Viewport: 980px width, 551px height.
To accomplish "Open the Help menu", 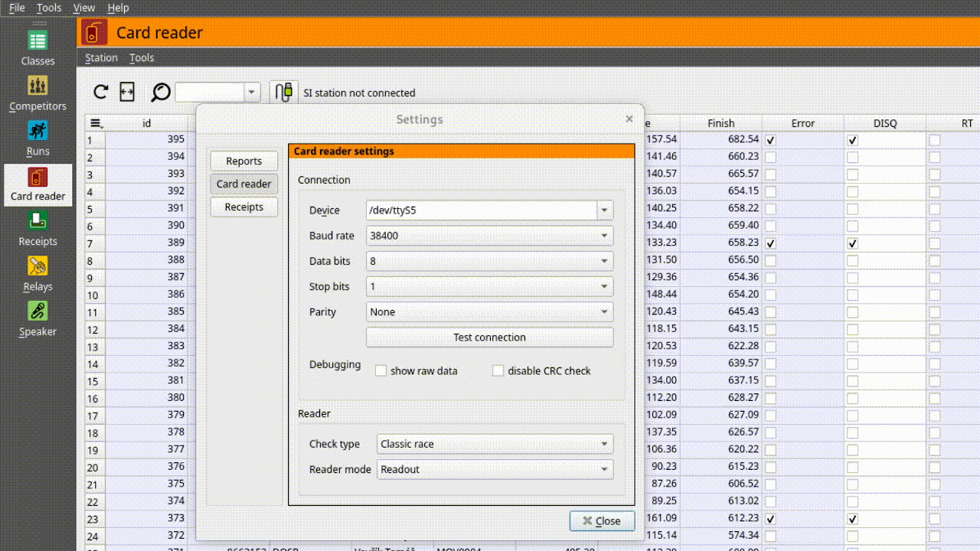I will [118, 8].
